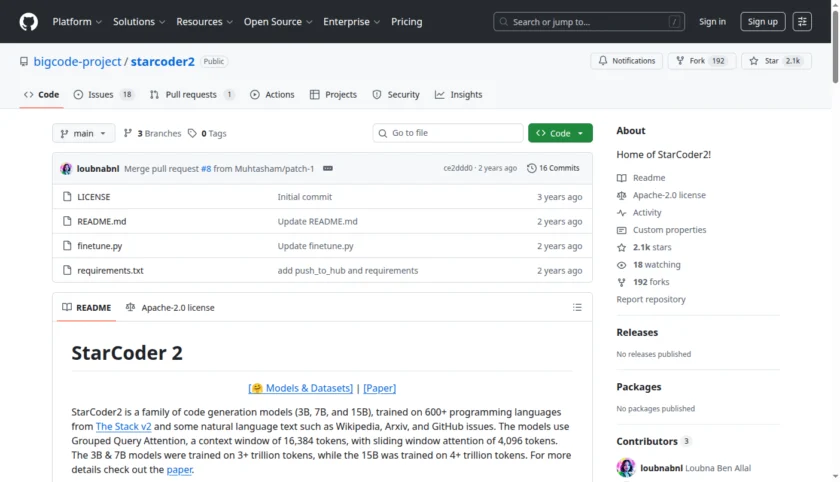Viewport: 840px width, 482px height.
Task: Open the Initial commit message link
Action: tap(305, 197)
